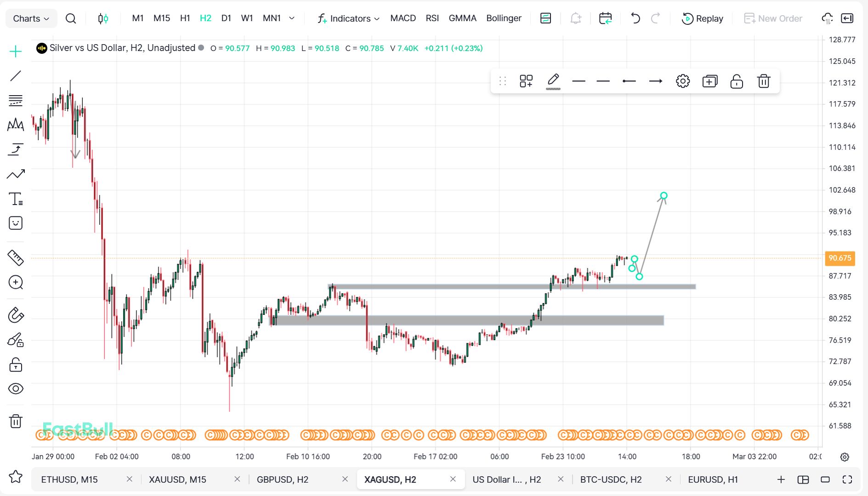The height and width of the screenshot is (496, 868).
Task: Clone the selected drawing object
Action: [709, 81]
